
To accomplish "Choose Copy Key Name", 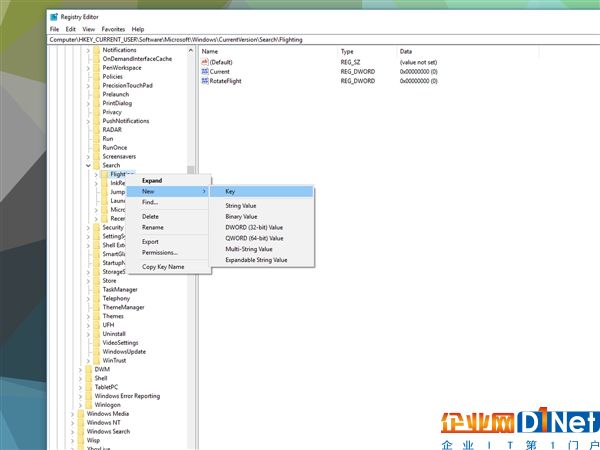I will coord(169,267).
